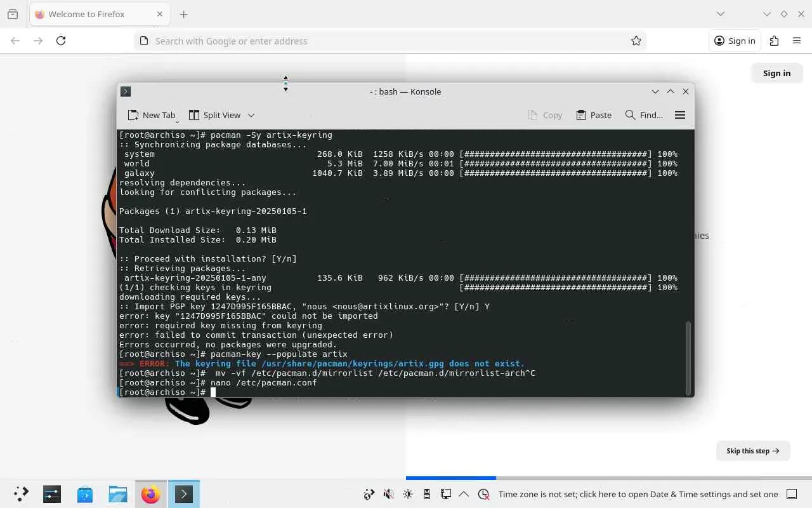The image size is (812, 508).
Task: Open the Firefox application menu
Action: (x=797, y=41)
